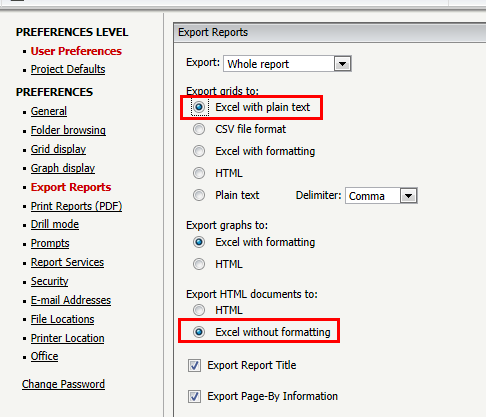Select HTML under Export HTML documents to
The image size is (486, 417).
tap(199, 310)
